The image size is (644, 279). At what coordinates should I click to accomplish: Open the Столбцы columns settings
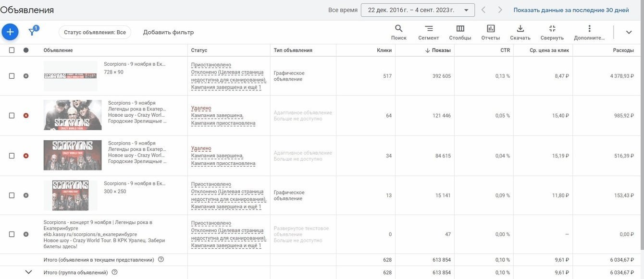tap(460, 32)
